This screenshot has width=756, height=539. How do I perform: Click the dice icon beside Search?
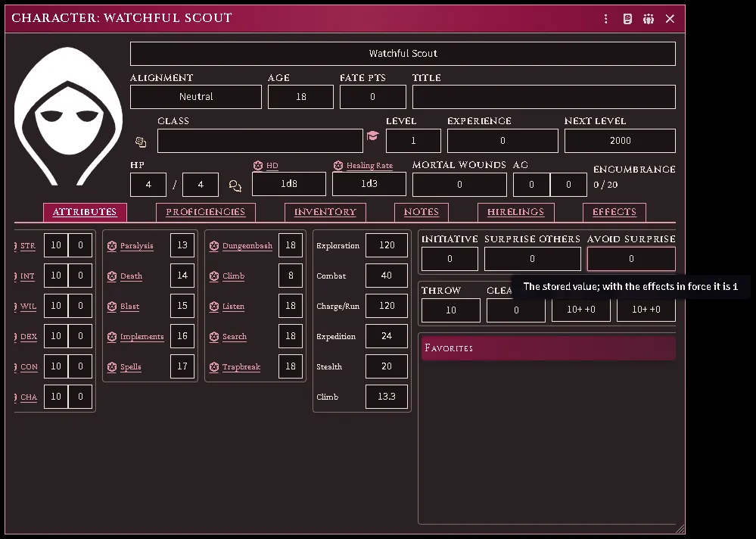coord(214,337)
